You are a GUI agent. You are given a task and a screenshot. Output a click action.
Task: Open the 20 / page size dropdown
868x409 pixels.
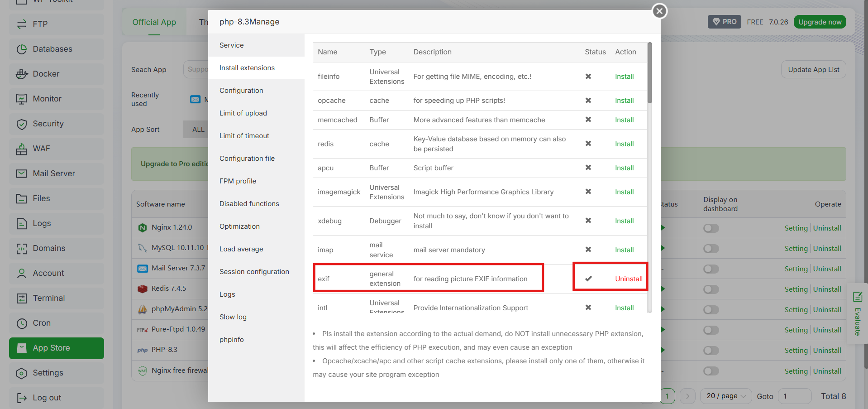[726, 396]
